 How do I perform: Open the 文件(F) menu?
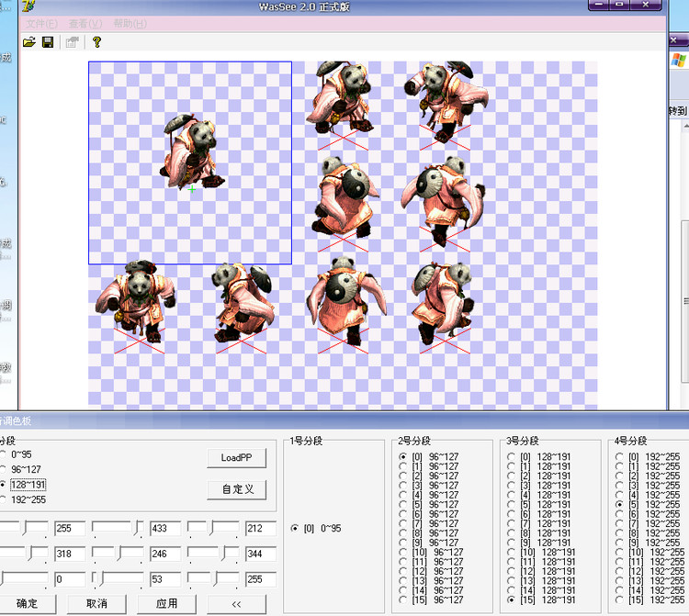tap(41, 24)
